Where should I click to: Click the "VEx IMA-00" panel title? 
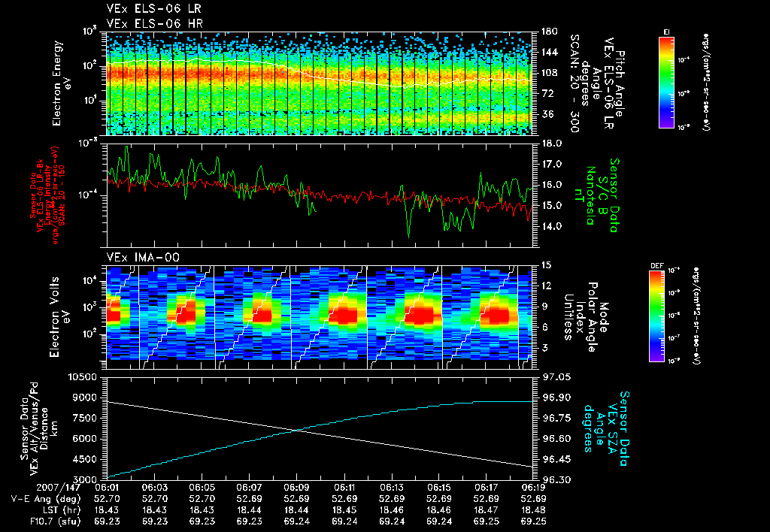[143, 257]
